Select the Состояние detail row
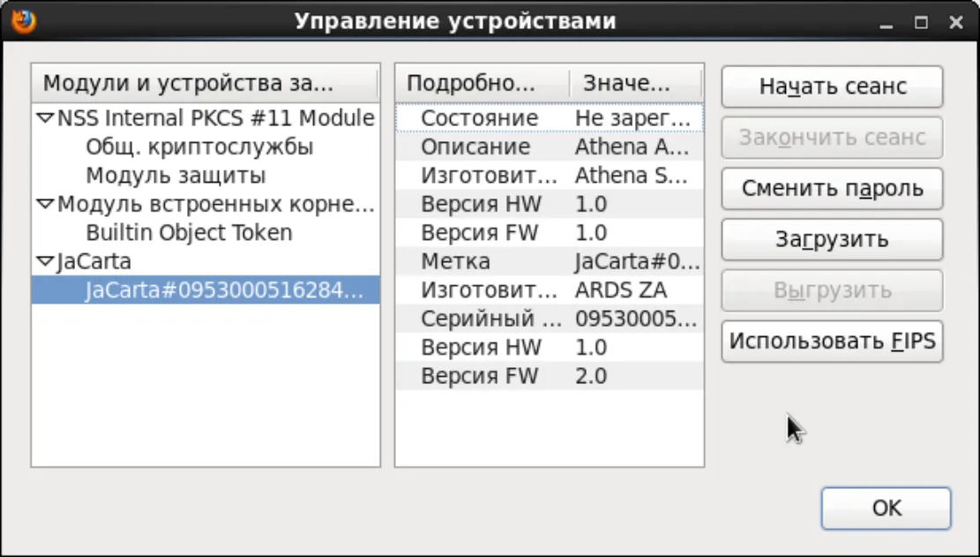Image resolution: width=980 pixels, height=557 pixels. 550,117
